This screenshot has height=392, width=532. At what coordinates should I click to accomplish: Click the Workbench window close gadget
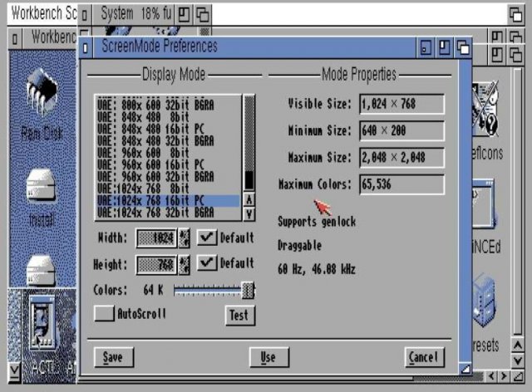(15, 39)
